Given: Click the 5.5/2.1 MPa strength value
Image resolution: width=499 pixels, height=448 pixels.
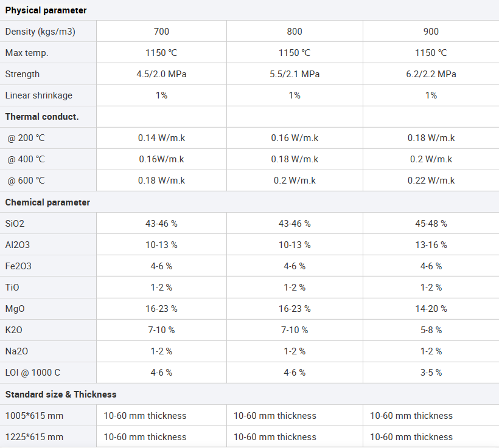Looking at the screenshot, I should (x=295, y=74).
